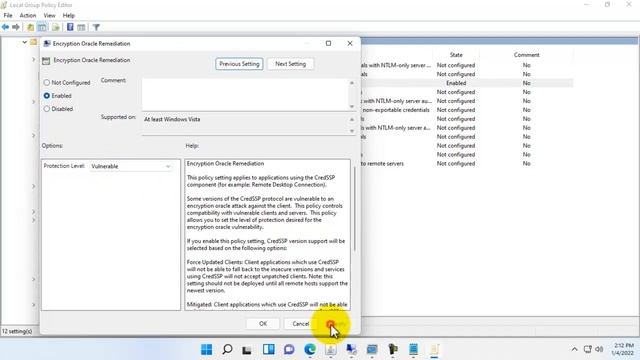Click the Filter funnel toolbar icon

pyautogui.click(x=96, y=27)
